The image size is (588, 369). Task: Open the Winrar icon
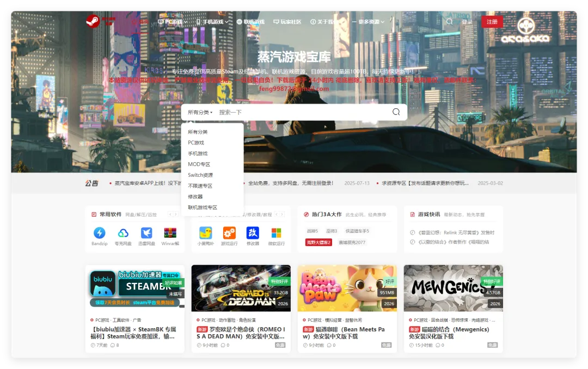click(170, 233)
